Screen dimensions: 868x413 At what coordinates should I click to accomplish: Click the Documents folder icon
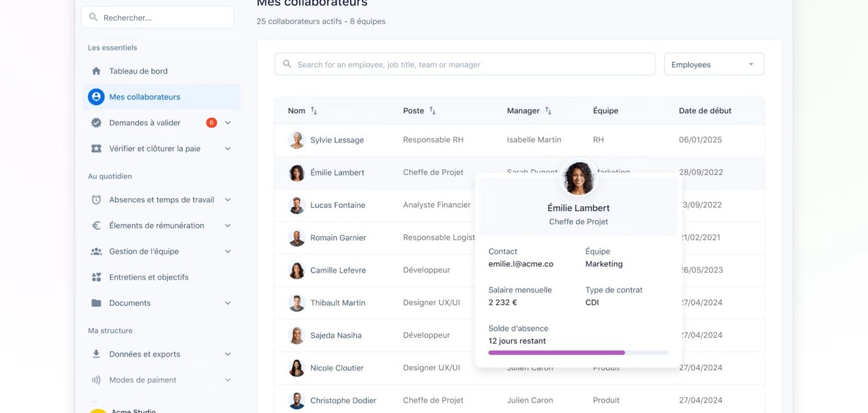tap(97, 303)
